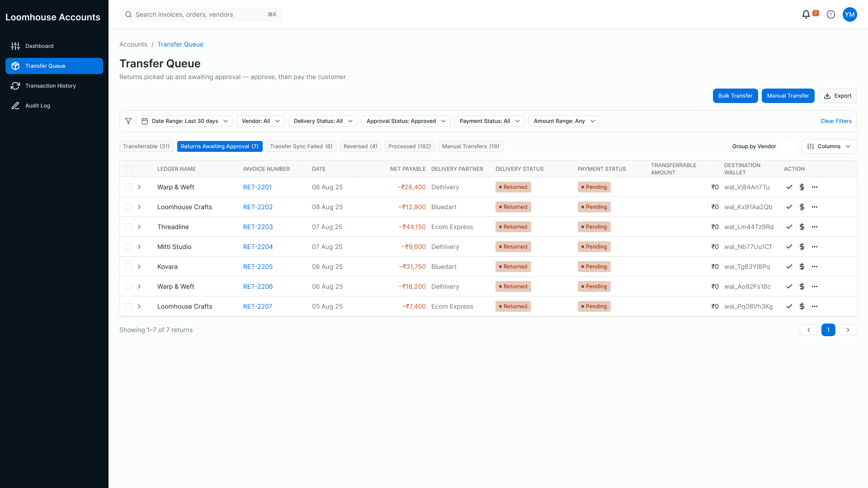Click the filter funnel icon
The image size is (868, 488).
128,121
